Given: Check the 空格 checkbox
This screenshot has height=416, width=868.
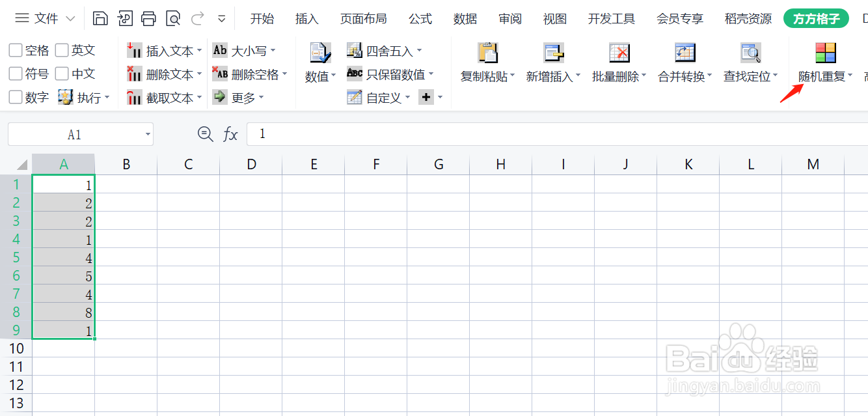Looking at the screenshot, I should (x=16, y=50).
